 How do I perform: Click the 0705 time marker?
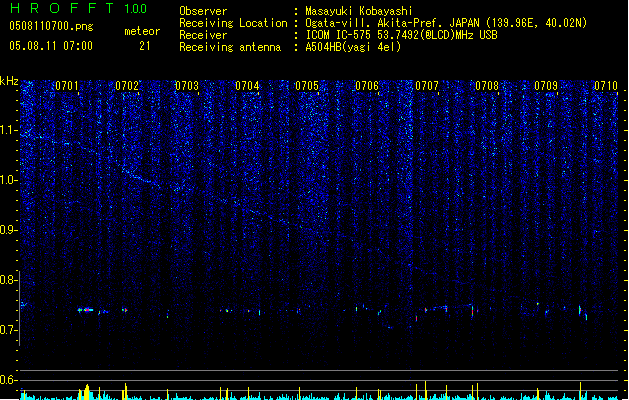307,86
